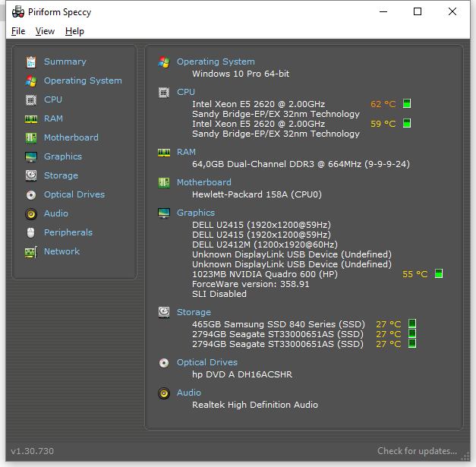Click the Windows flag icon in summary panel
Viewport: 476px width, 467px height.
(x=164, y=62)
